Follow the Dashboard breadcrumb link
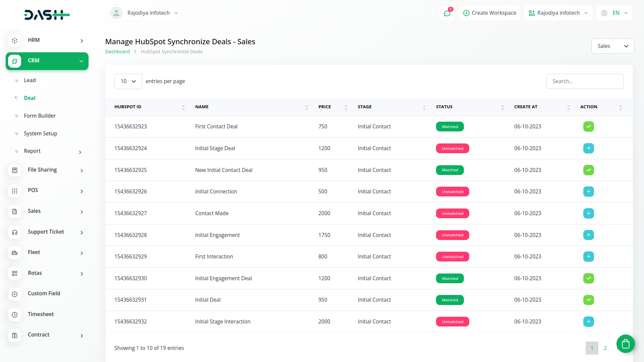Screen dimensions: 644x362 pos(117,52)
